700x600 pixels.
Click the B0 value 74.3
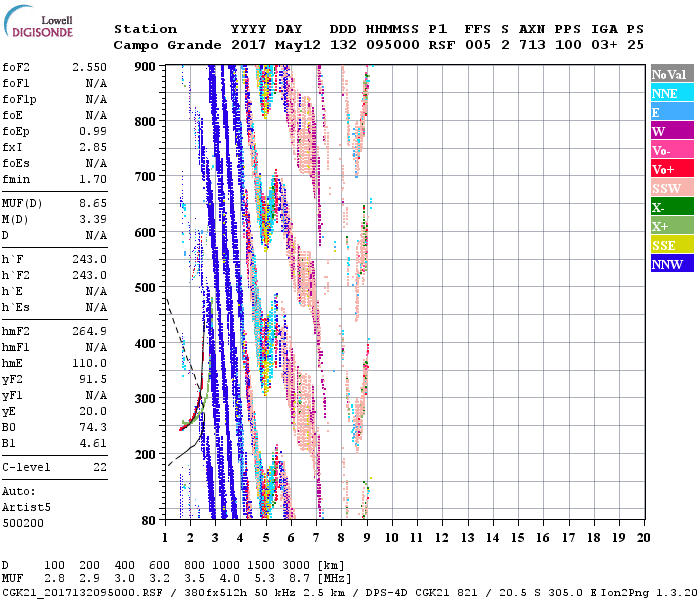coord(93,427)
